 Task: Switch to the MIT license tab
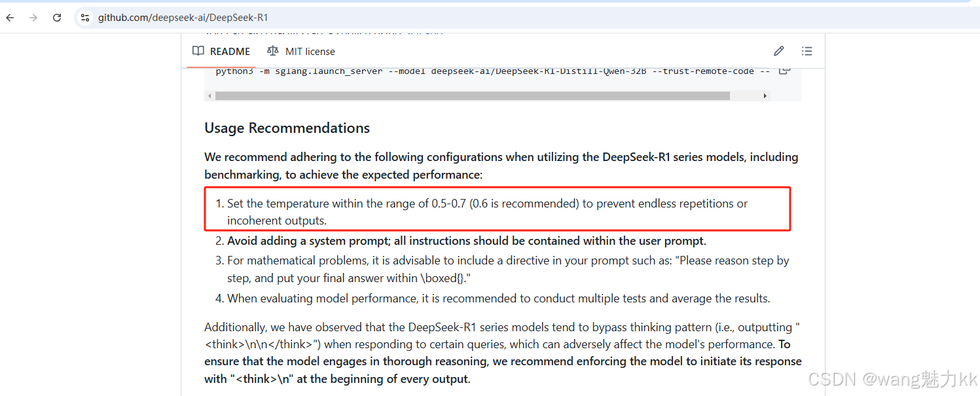coord(301,51)
